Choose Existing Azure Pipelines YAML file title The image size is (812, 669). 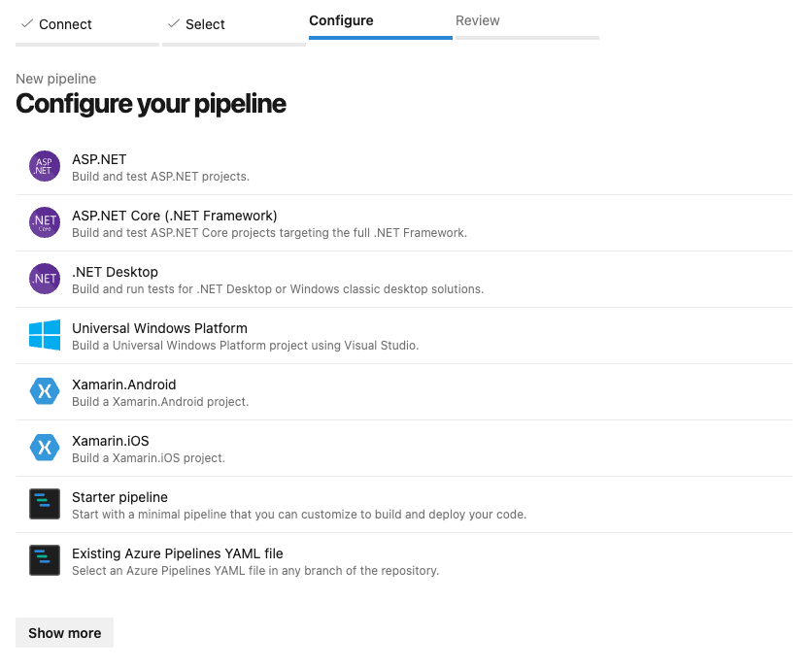tap(177, 554)
